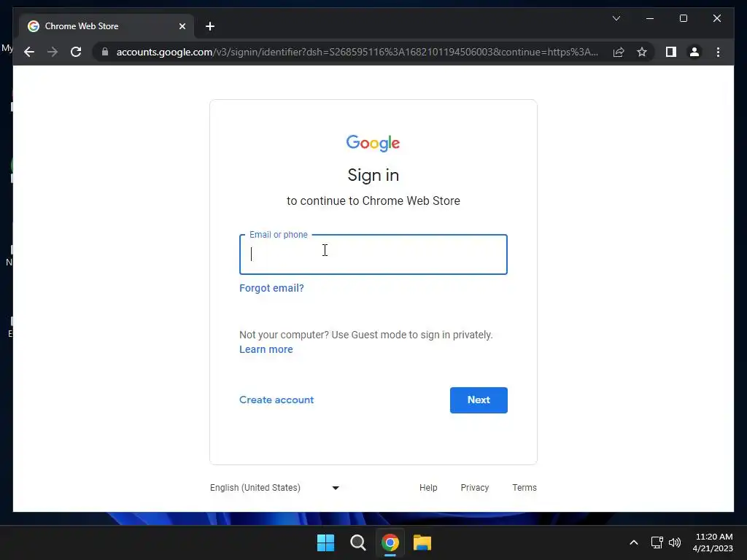Image resolution: width=747 pixels, height=560 pixels.
Task: Go back using Chrome's back arrow
Action: 29,52
